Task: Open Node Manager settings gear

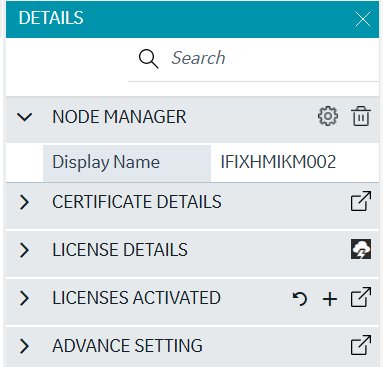Action: coord(328,116)
